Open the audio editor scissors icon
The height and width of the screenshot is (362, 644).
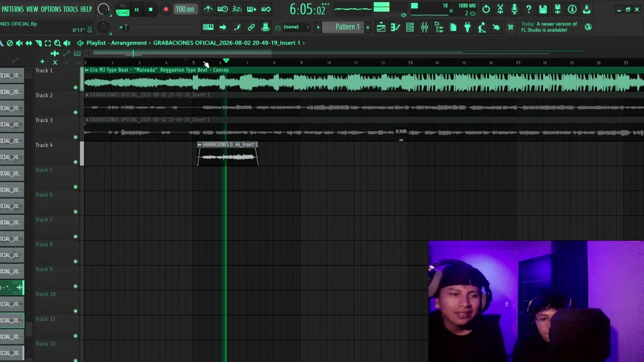click(x=500, y=9)
